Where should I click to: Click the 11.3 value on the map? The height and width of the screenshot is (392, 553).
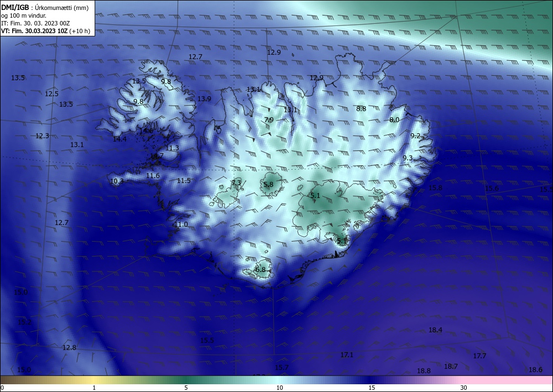pyautogui.click(x=172, y=148)
